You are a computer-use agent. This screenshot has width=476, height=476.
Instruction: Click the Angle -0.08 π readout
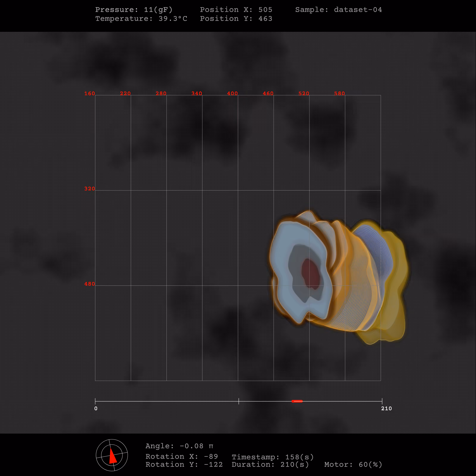click(x=179, y=446)
